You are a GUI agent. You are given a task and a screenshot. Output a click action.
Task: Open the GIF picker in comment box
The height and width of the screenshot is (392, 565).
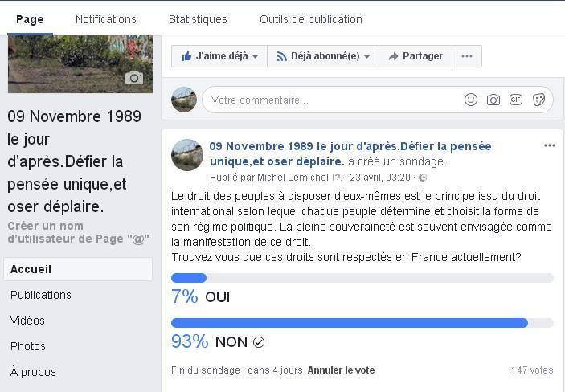point(516,100)
